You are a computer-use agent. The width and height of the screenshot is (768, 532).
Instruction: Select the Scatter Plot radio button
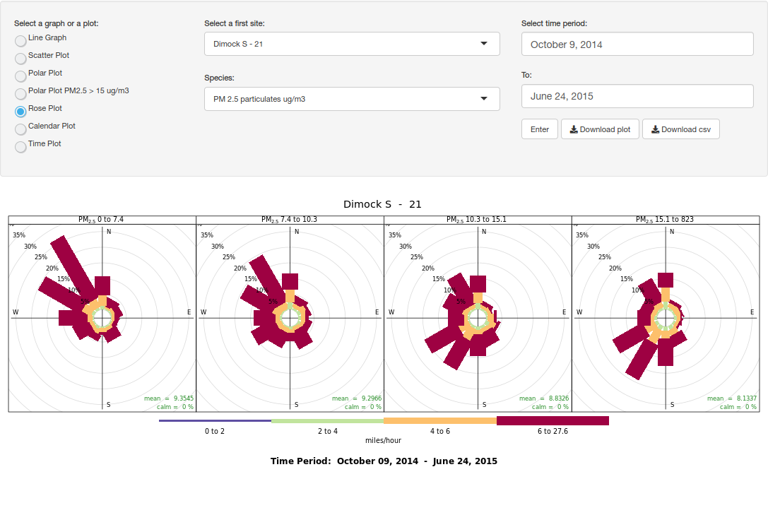(20, 59)
